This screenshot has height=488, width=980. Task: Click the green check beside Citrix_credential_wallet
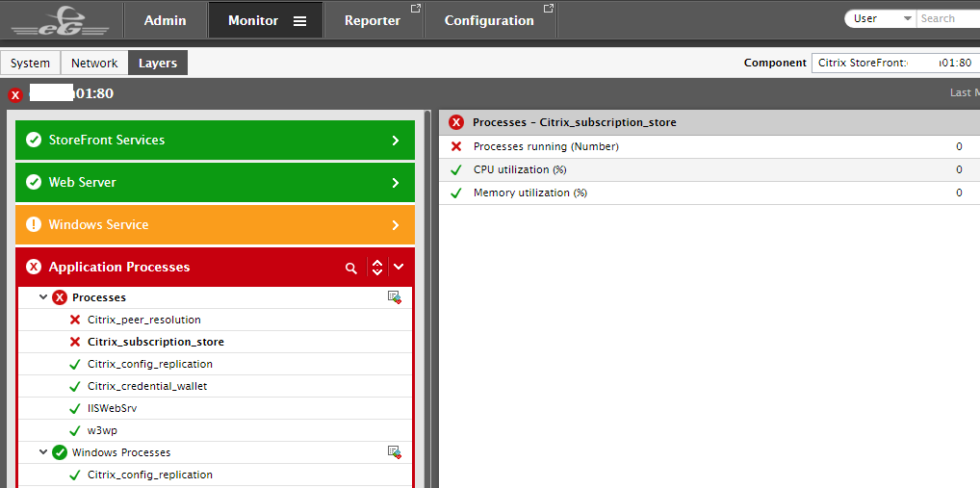coord(75,386)
